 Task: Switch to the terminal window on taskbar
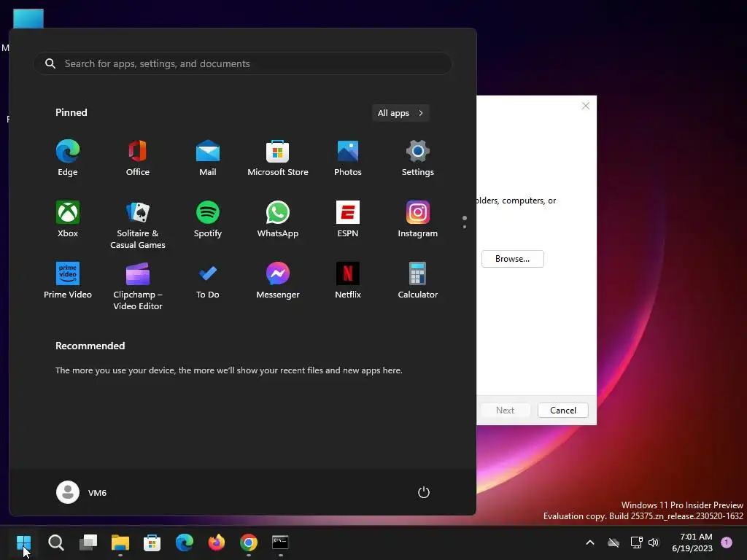280,542
